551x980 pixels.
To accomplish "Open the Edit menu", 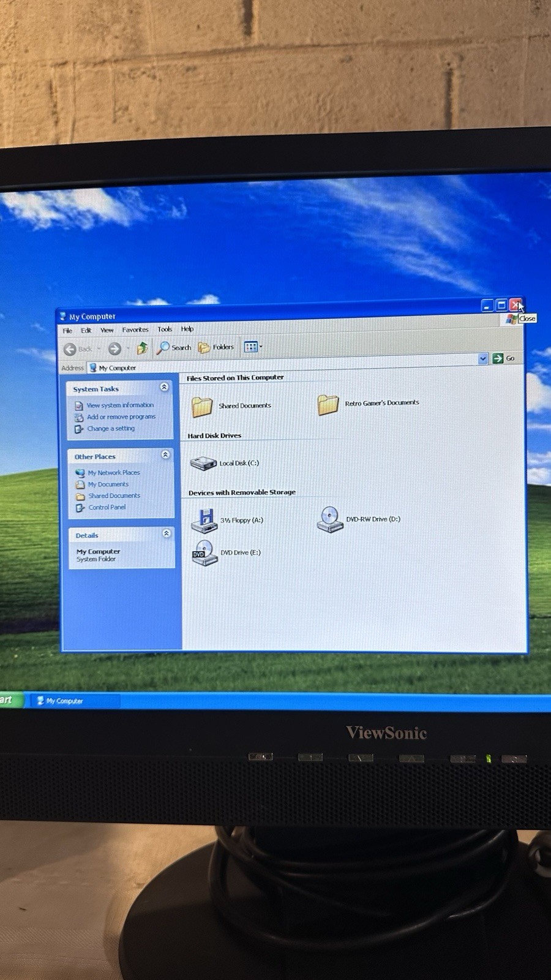I will (86, 330).
